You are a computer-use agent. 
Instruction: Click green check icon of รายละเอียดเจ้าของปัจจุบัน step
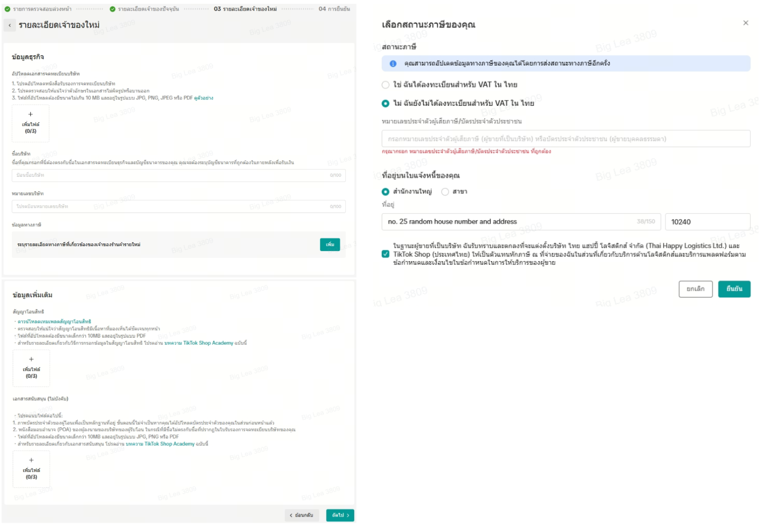coord(112,9)
